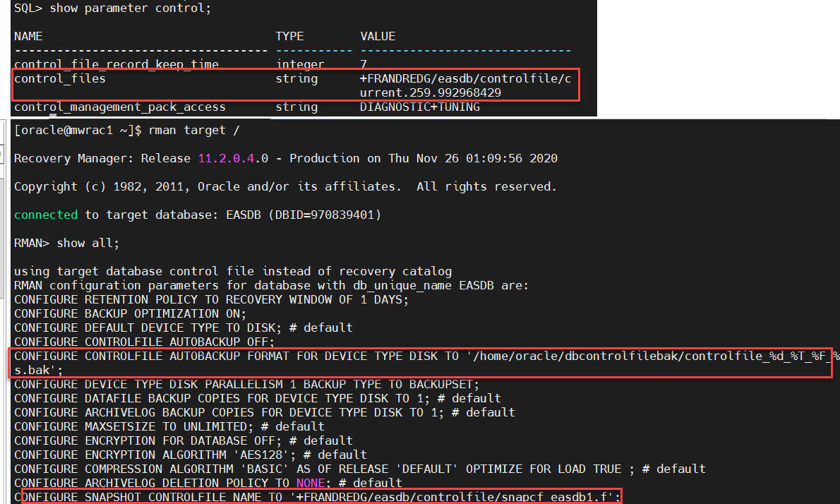Click the 'show parameter control;' SQL command
Viewport: 840px width, 504px height.
(130, 8)
